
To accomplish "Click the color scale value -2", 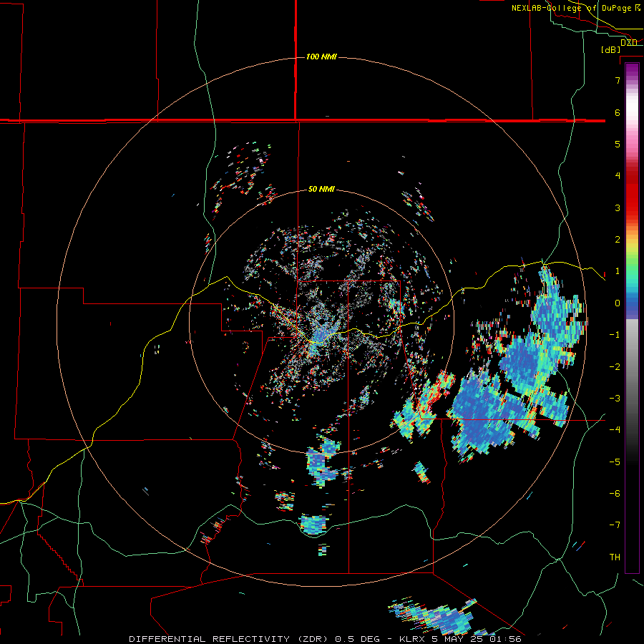I will click(615, 367).
